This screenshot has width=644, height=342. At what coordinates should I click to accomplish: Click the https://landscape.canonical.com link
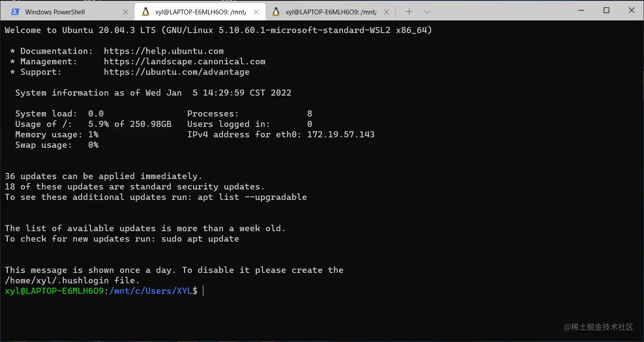point(185,62)
